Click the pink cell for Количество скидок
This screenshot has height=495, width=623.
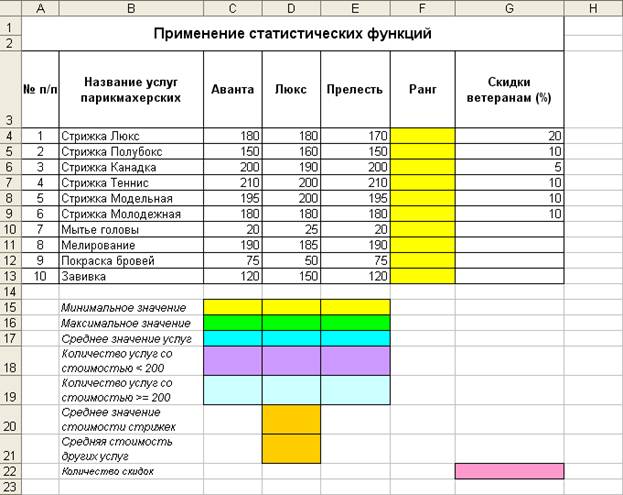pos(509,471)
